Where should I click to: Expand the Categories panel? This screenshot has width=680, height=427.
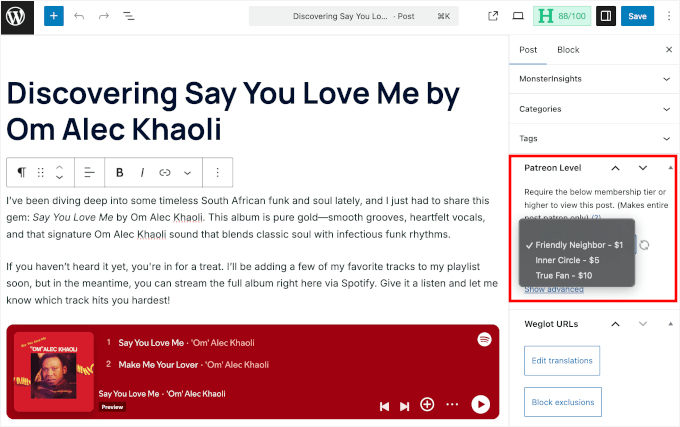pyautogui.click(x=594, y=109)
